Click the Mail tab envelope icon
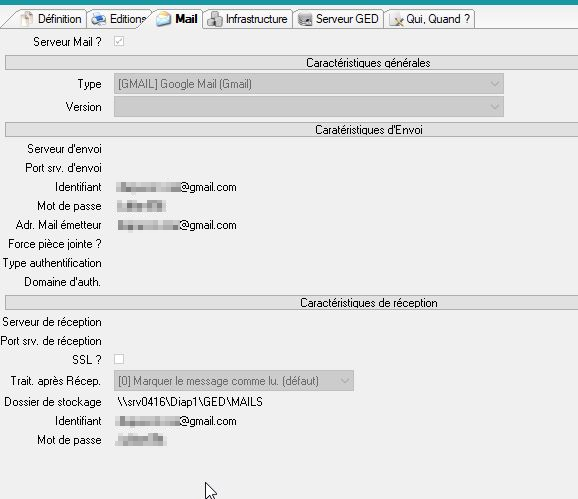The image size is (578, 499). pos(163,19)
